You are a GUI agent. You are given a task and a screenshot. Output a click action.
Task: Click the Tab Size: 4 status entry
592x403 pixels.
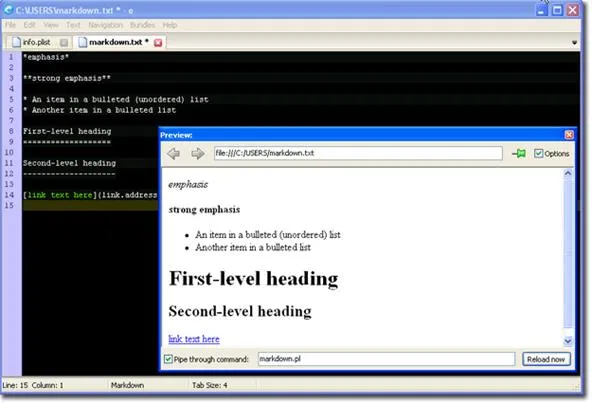click(210, 385)
